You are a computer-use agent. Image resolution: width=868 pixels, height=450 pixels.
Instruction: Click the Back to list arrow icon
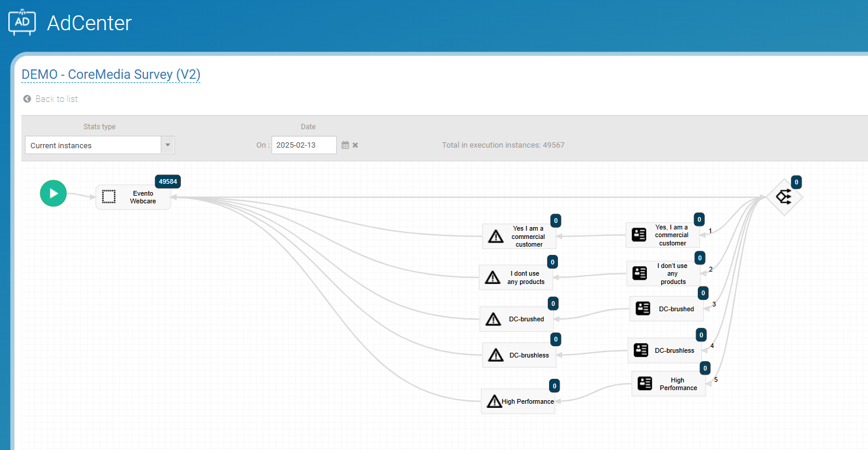pyautogui.click(x=27, y=99)
